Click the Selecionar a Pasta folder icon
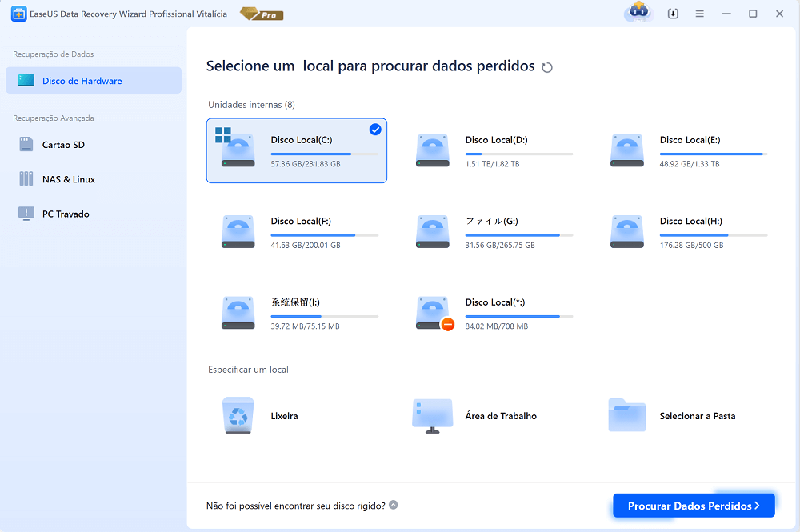This screenshot has height=532, width=800. click(626, 415)
